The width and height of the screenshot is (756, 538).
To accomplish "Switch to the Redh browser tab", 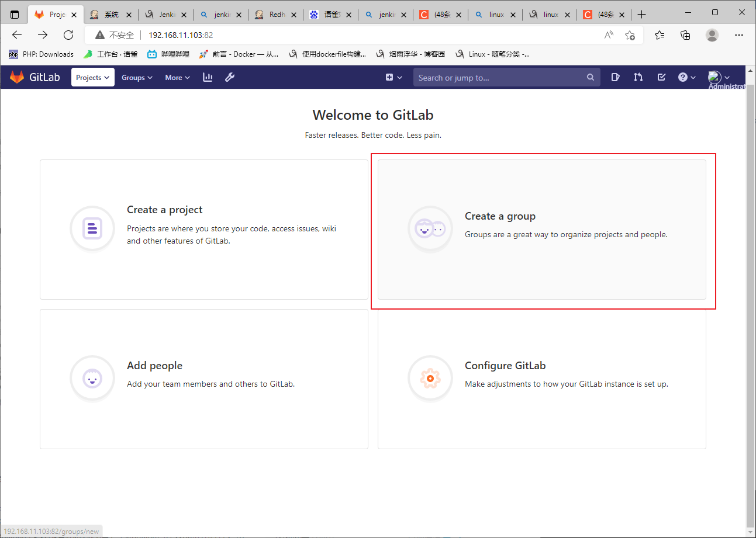I will [277, 14].
